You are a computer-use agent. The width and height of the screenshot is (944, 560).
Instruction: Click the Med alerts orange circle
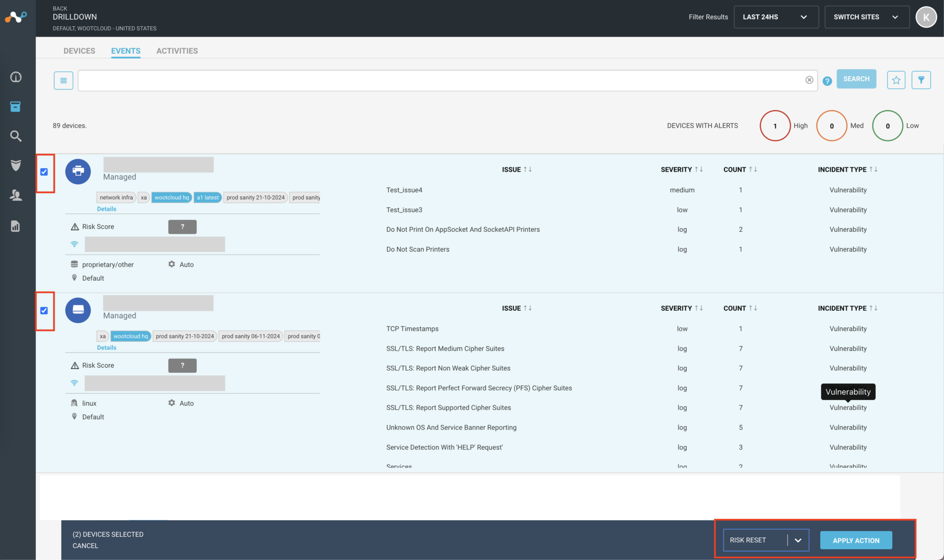pyautogui.click(x=832, y=126)
